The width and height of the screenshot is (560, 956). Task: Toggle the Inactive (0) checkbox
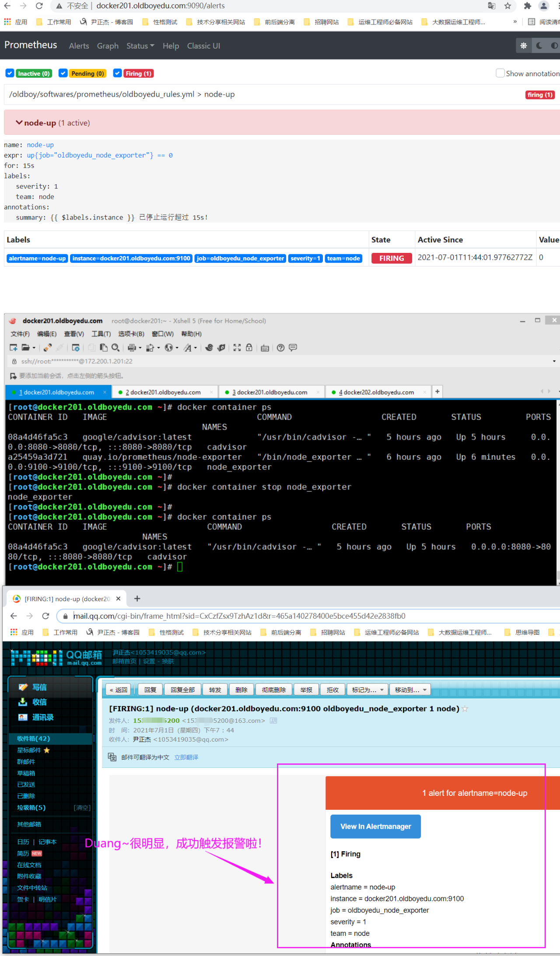[x=10, y=73]
